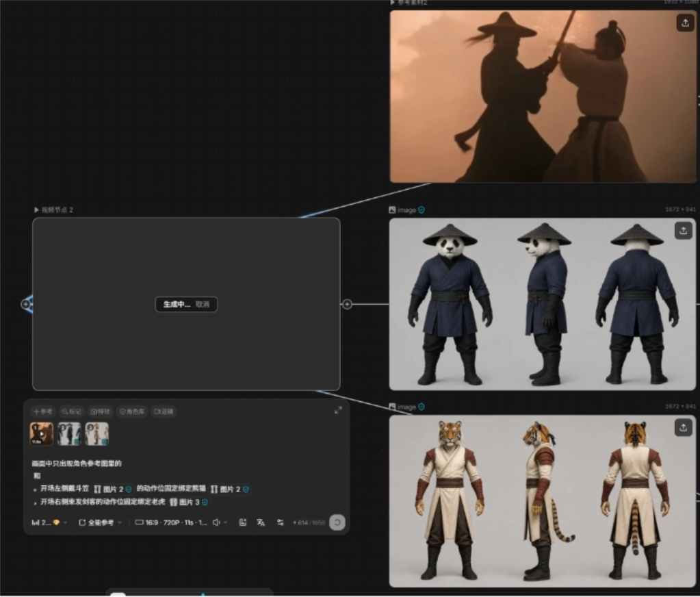Select the third tiger reference thumbnail
The width and height of the screenshot is (700, 597).
(x=97, y=433)
